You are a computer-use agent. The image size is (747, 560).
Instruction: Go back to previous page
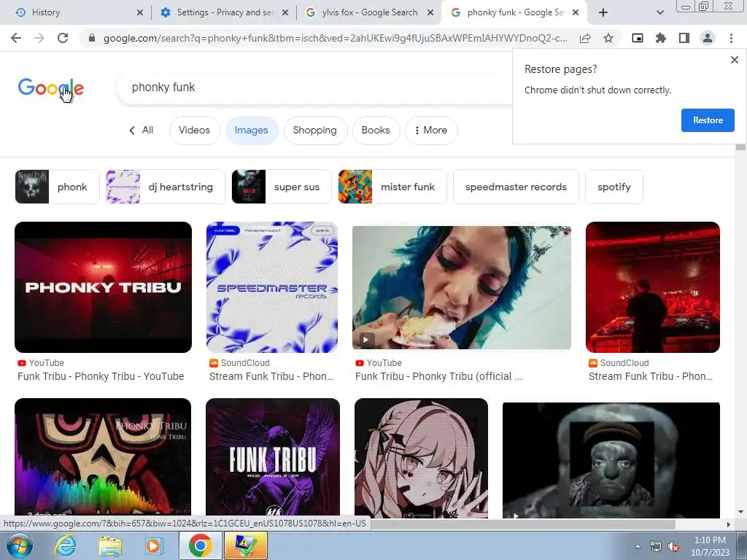tap(16, 38)
